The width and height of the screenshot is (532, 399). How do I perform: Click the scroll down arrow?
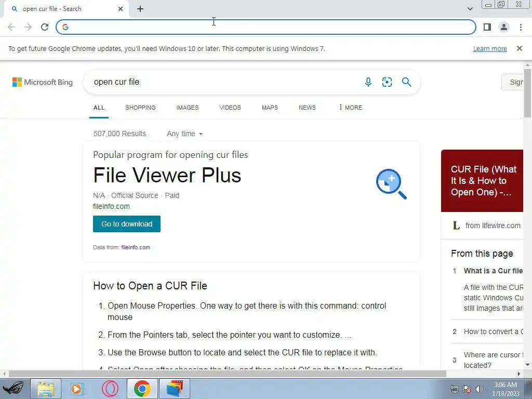coord(527,365)
